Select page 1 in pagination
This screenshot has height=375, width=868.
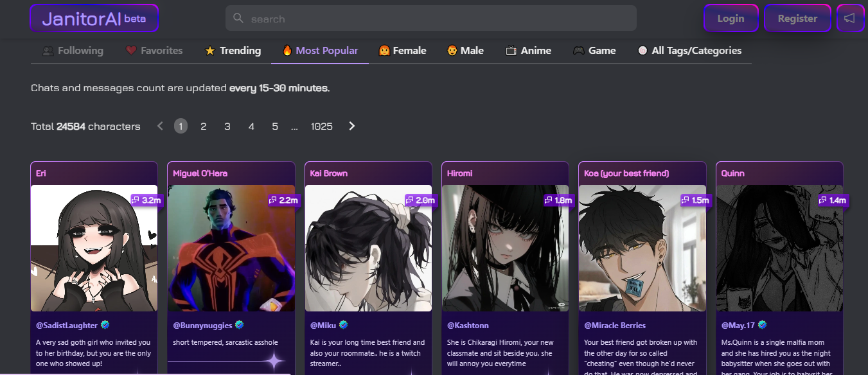coord(181,126)
